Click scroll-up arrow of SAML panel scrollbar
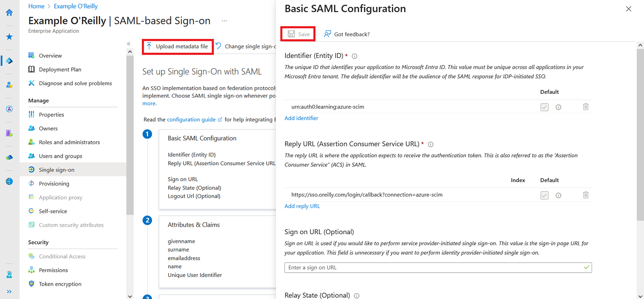644x299 pixels. coord(640,45)
